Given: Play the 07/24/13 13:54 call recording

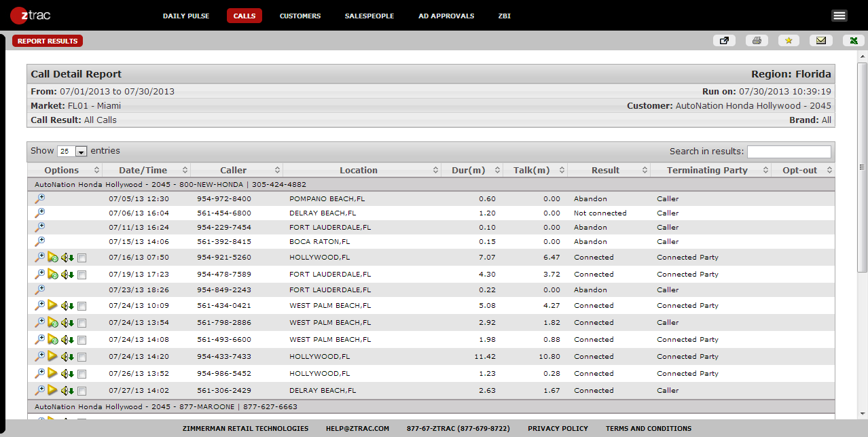Looking at the screenshot, I should [x=53, y=322].
